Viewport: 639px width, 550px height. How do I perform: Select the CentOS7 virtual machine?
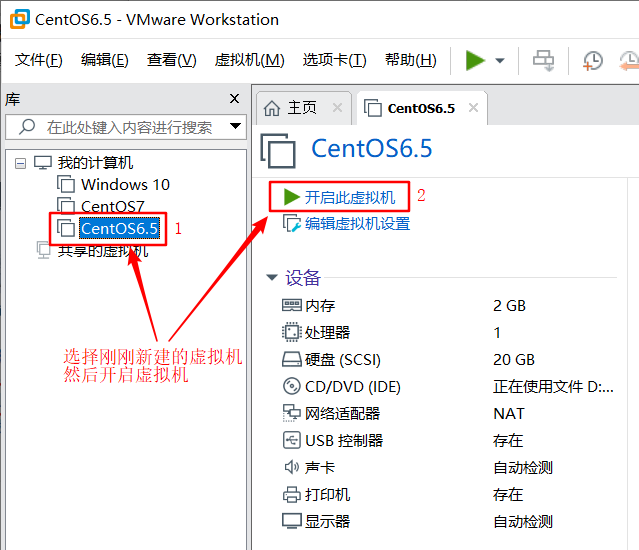[112, 206]
